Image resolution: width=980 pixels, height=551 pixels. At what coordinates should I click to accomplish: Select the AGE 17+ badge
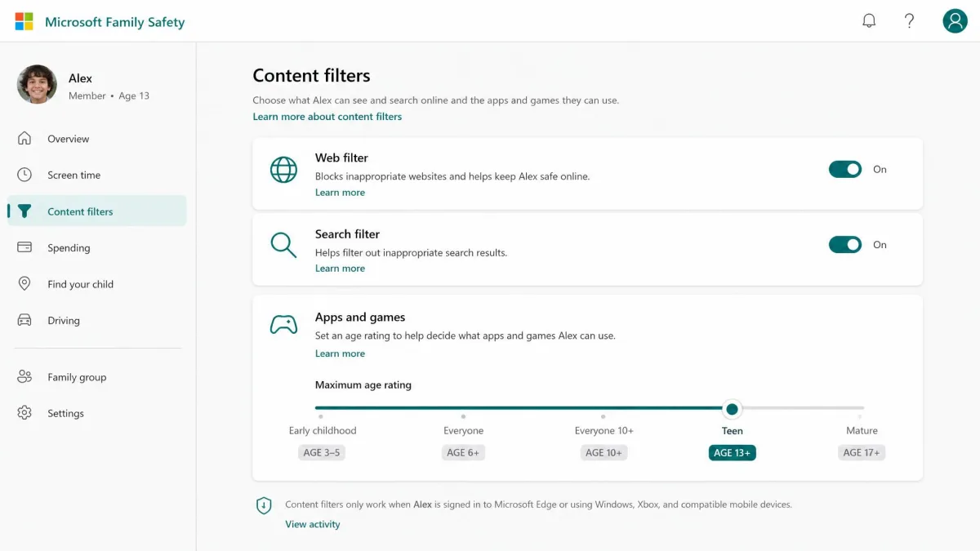click(862, 452)
